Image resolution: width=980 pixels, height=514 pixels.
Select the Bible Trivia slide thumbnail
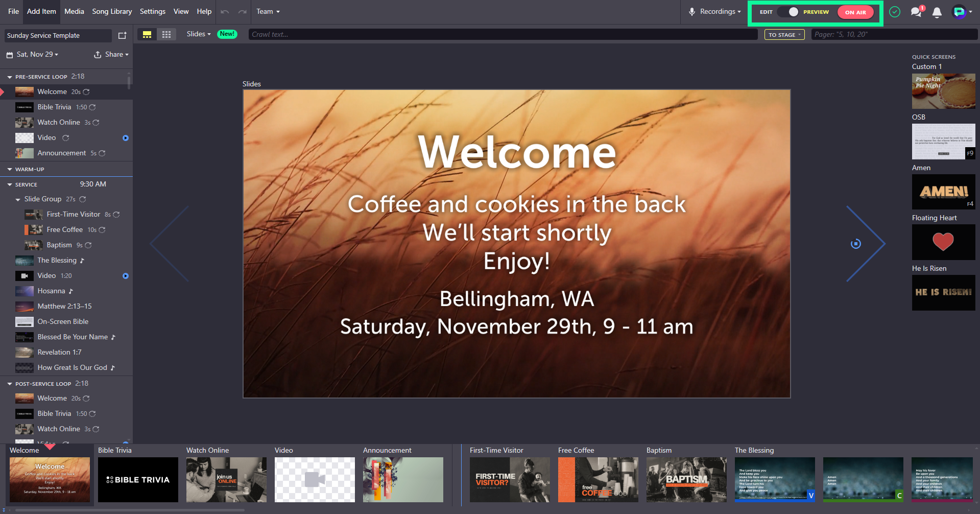(x=138, y=479)
